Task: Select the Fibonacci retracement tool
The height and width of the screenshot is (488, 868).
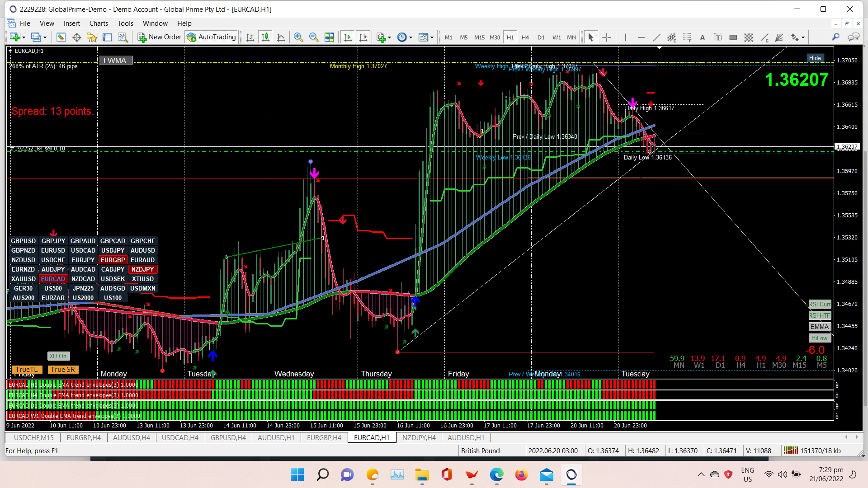Action: pos(687,38)
